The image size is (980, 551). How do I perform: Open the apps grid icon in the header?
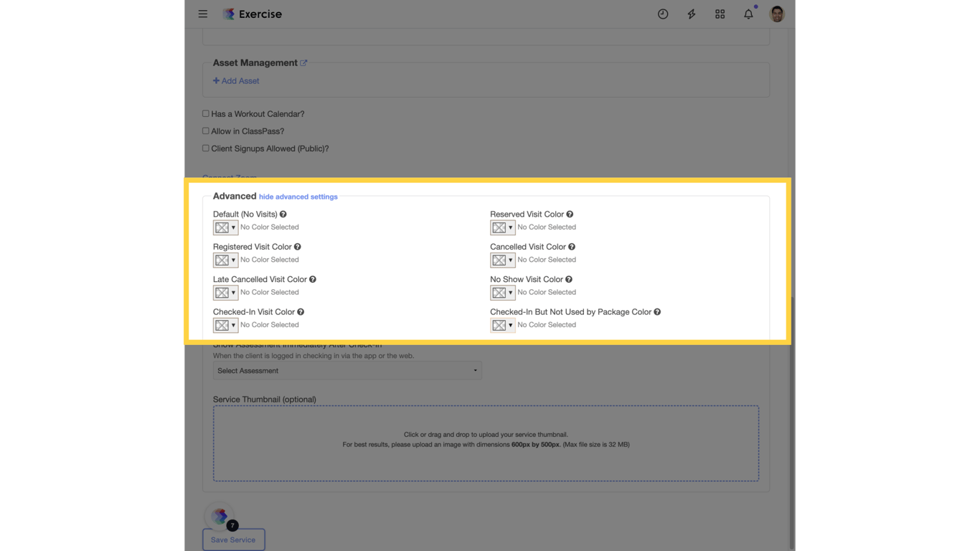point(720,14)
